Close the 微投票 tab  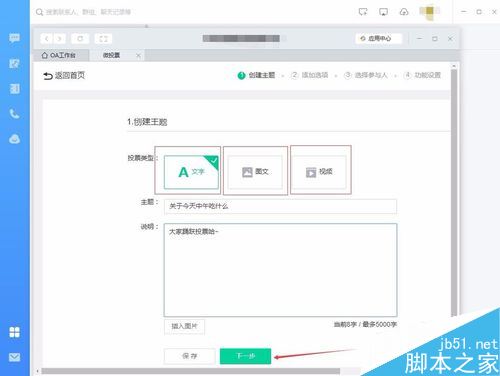pos(138,55)
